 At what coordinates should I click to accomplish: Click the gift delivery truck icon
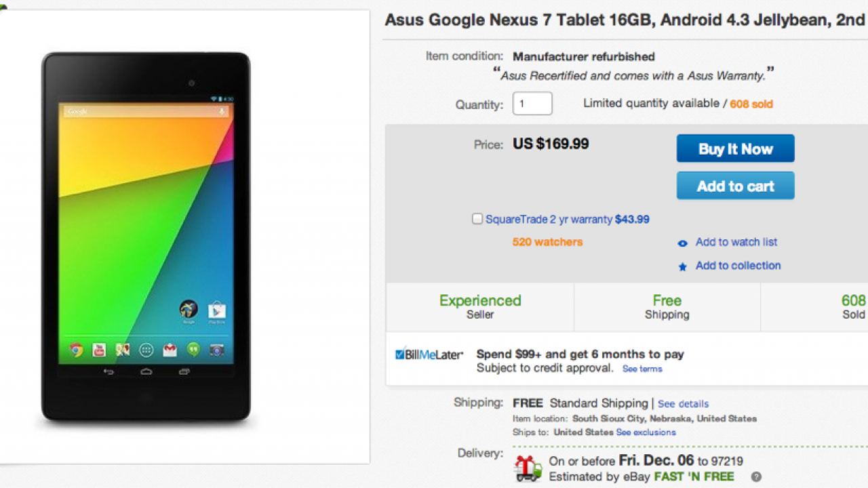coord(528,468)
